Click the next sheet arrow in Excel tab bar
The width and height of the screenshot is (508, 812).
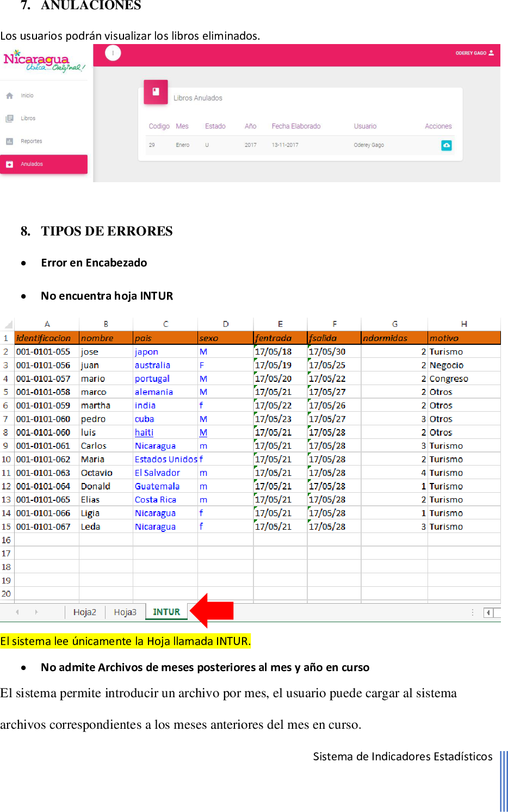[x=36, y=612]
